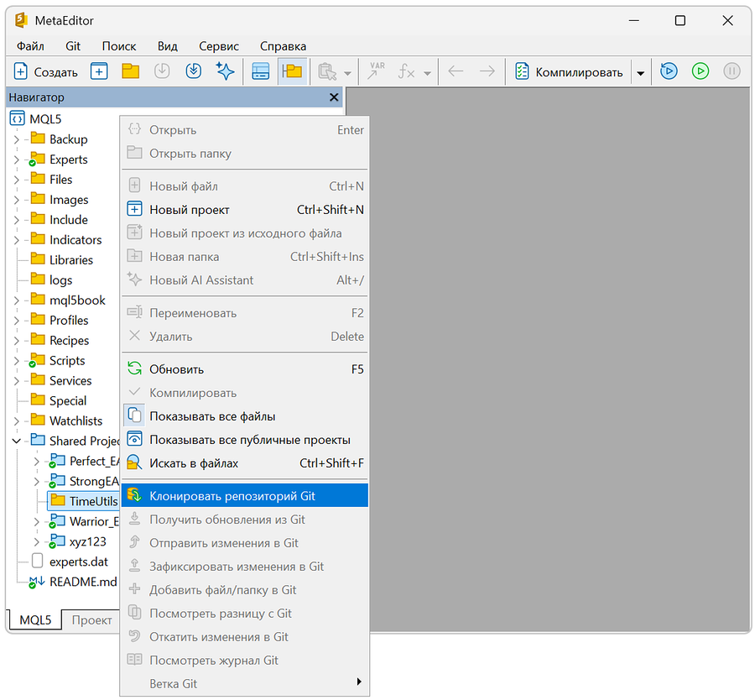This screenshot has width=755, height=700.
Task: Click the back navigation arrow
Action: (x=456, y=72)
